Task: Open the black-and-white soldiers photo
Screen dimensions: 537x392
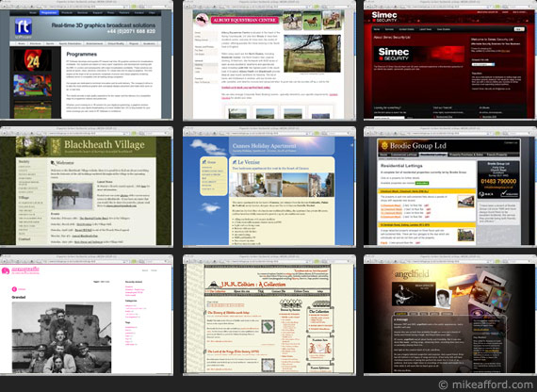Action: [x=61, y=337]
